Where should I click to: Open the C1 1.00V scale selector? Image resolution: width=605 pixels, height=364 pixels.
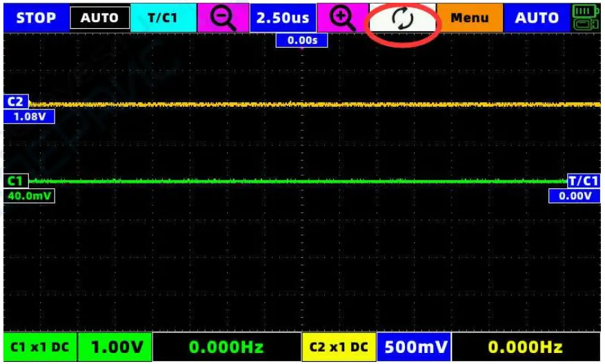click(x=115, y=347)
